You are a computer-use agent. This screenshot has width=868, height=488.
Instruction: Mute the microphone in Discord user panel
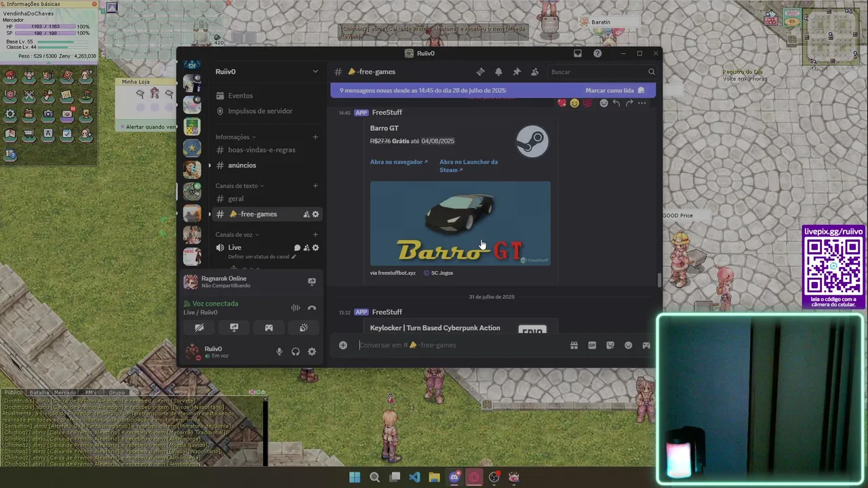(x=279, y=352)
